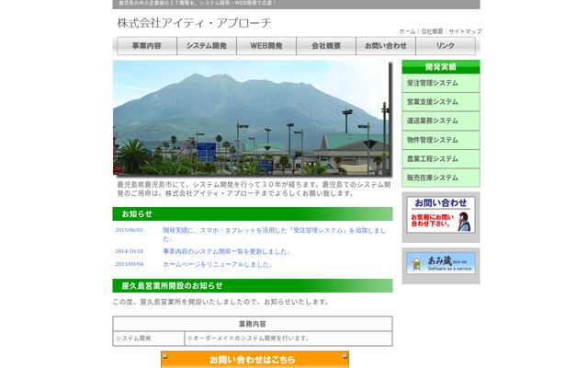Image resolution: width=588 pixels, height=368 pixels.
Task: Open the 2015/06/01 受注管理システム news link
Action: 275,235
